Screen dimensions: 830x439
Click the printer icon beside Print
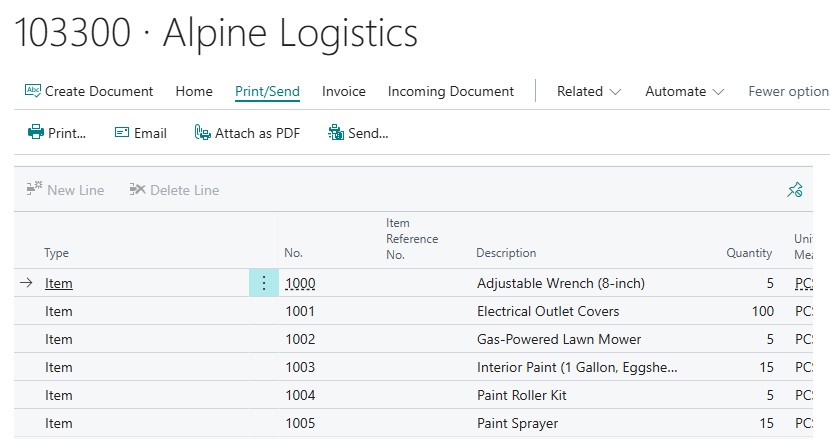click(35, 132)
